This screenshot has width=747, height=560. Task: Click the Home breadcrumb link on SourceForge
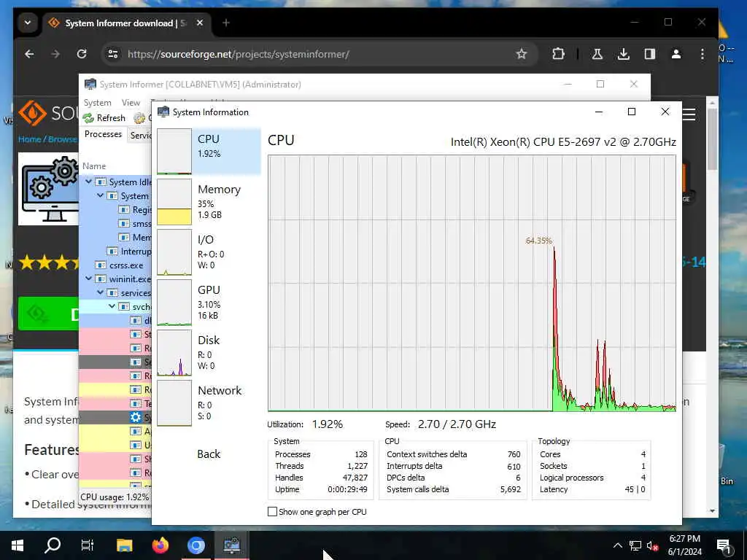(x=29, y=139)
